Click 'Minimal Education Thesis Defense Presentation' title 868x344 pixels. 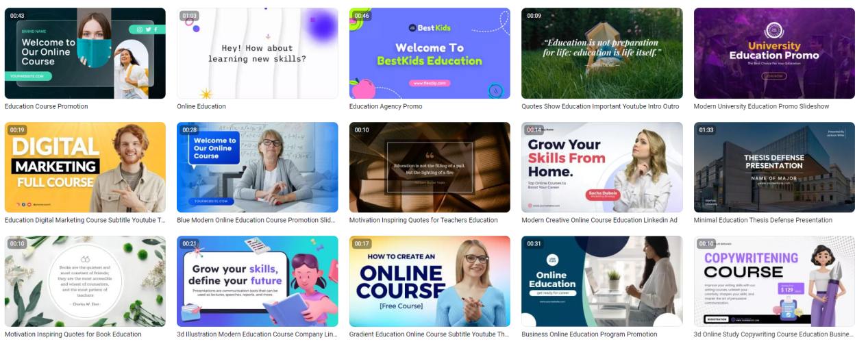763,220
